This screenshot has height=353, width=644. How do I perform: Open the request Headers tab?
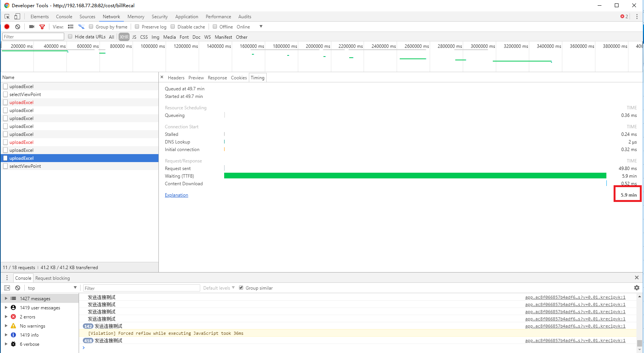176,78
